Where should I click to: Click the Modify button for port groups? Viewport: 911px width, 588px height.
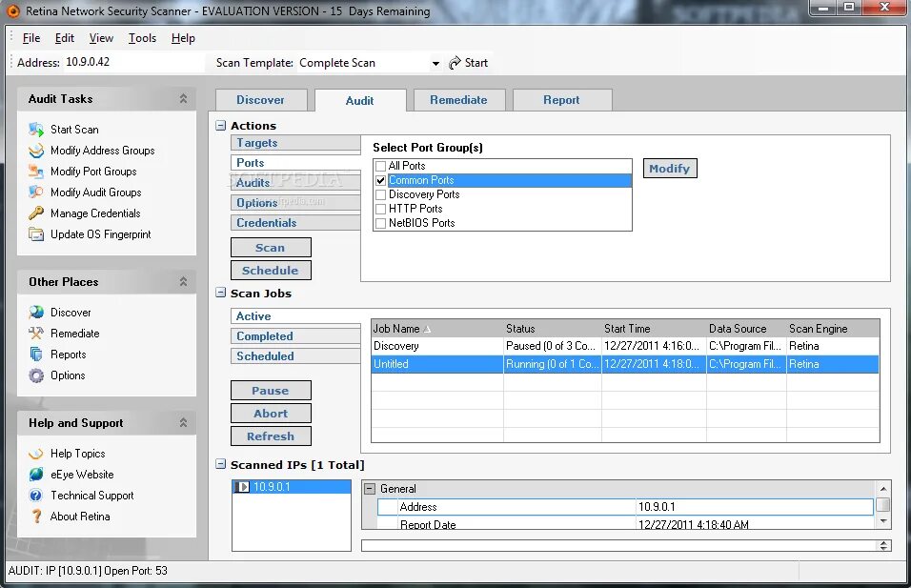point(670,169)
